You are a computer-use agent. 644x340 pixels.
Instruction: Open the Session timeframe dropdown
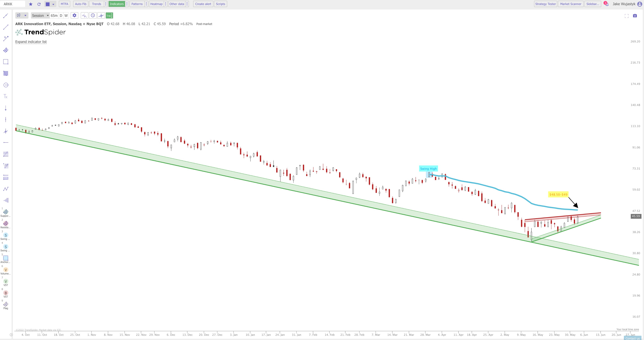tap(40, 16)
